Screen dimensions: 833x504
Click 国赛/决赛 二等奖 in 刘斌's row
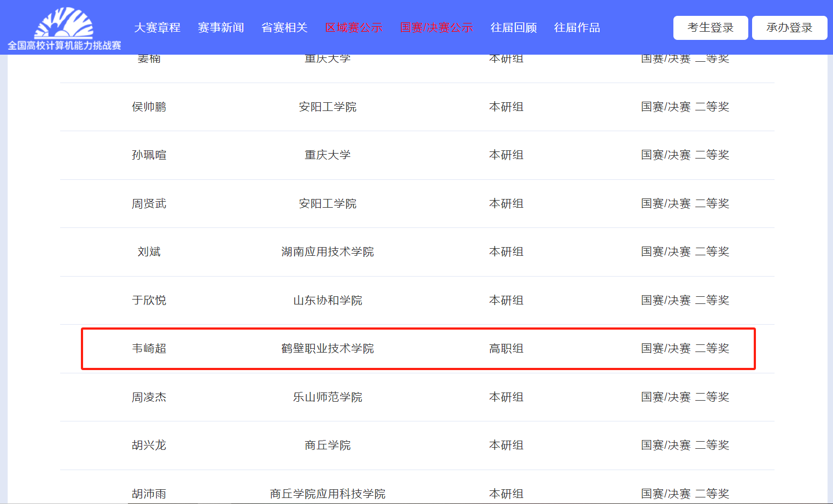[x=685, y=251]
